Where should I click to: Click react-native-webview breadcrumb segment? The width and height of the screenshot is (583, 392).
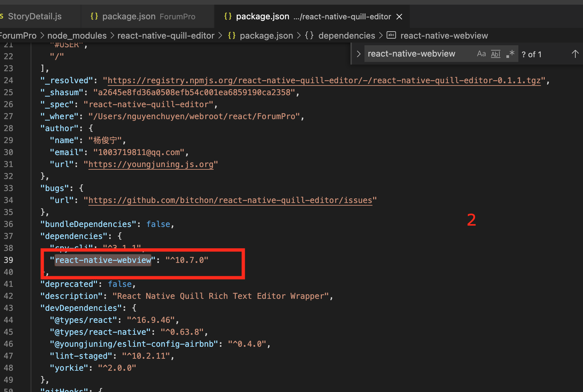[x=444, y=36]
